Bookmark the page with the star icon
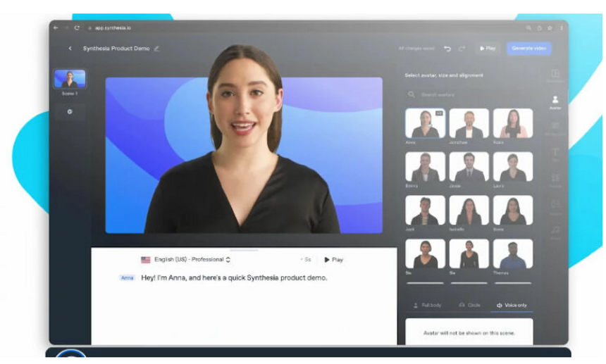Image resolution: width=606 pixels, height=364 pixels. click(x=550, y=27)
